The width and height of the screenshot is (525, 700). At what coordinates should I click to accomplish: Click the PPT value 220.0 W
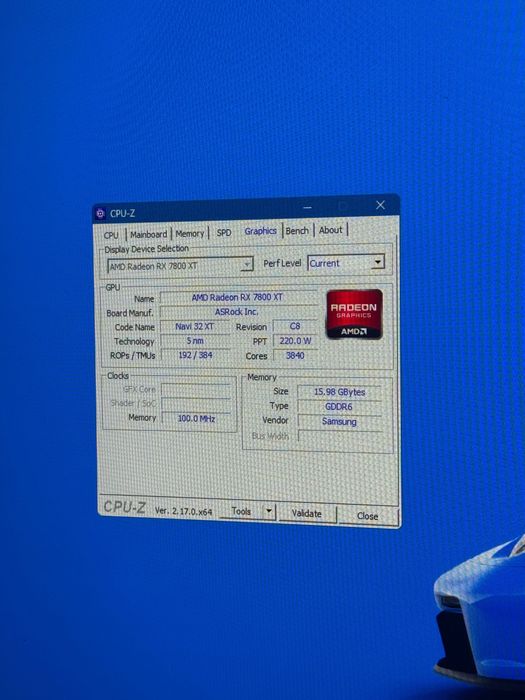(x=295, y=341)
